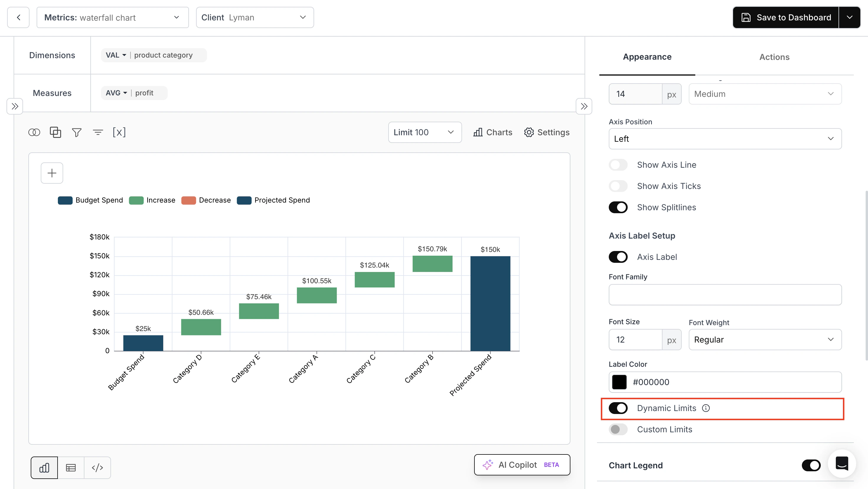Disable the Dynamic Limits toggle
868x489 pixels.
618,408
